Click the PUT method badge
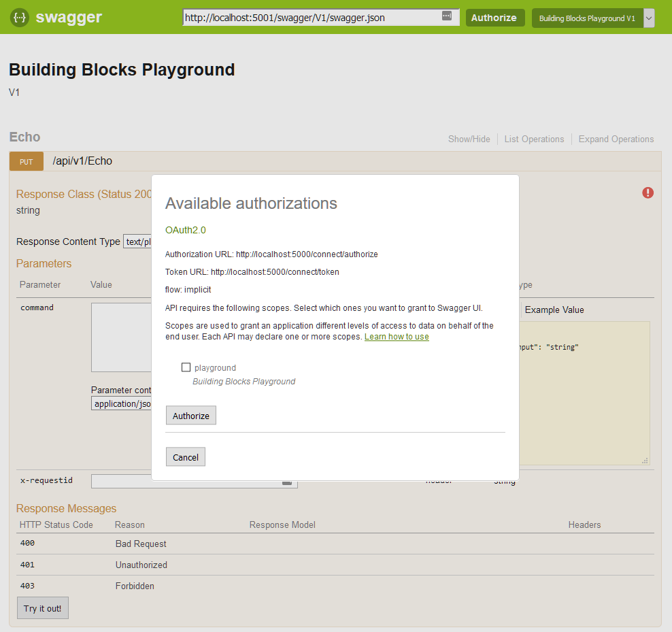This screenshot has height=632, width=672. [x=26, y=162]
